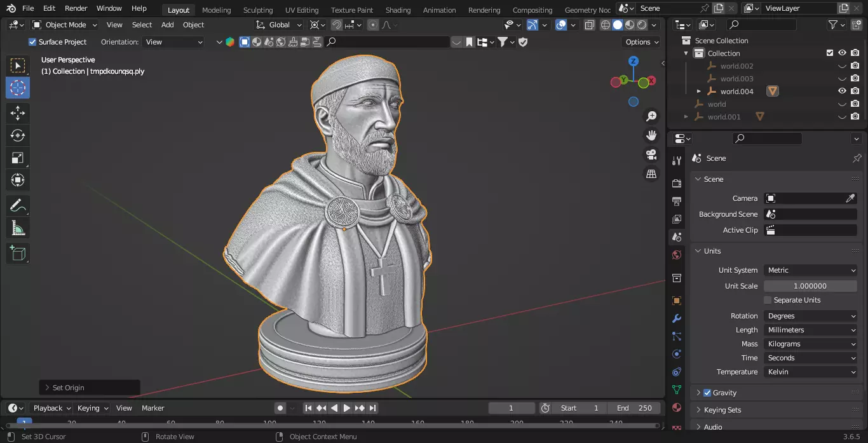Select the Scale tool

point(18,158)
